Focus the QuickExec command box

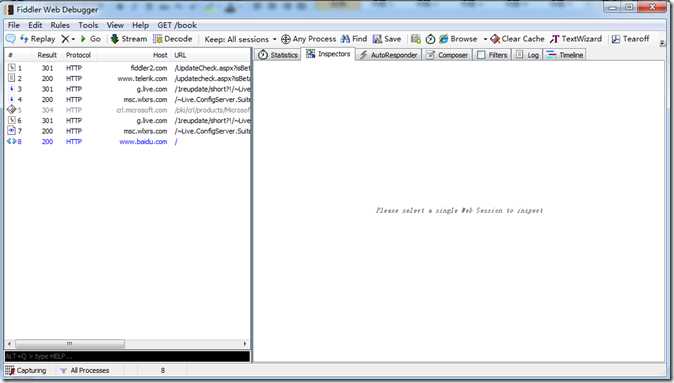click(x=127, y=356)
